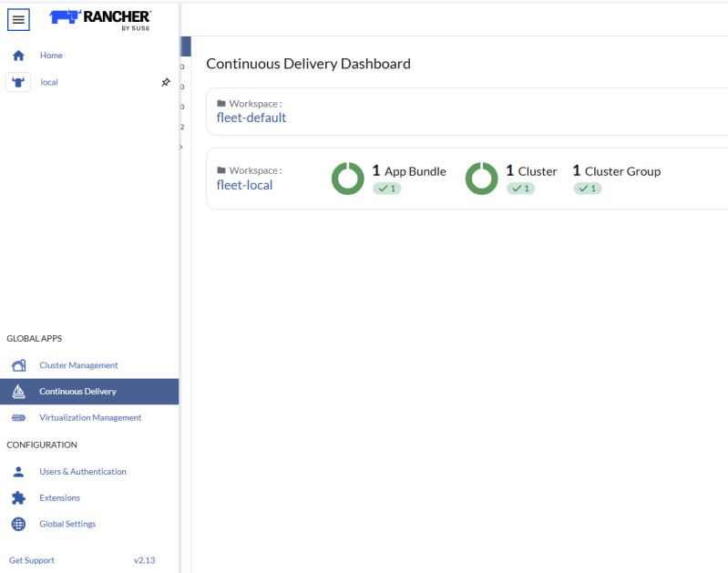Open the Home link
The width and height of the screenshot is (728, 573).
click(51, 56)
